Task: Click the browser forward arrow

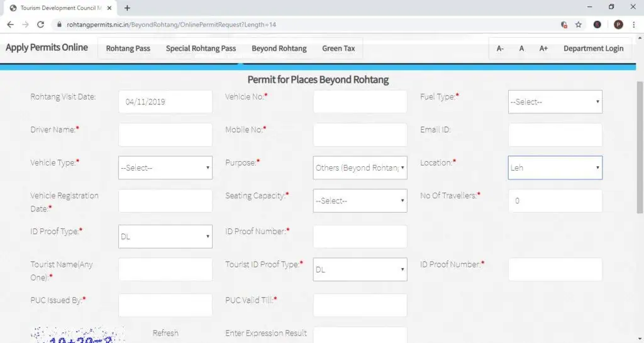Action: (25, 25)
